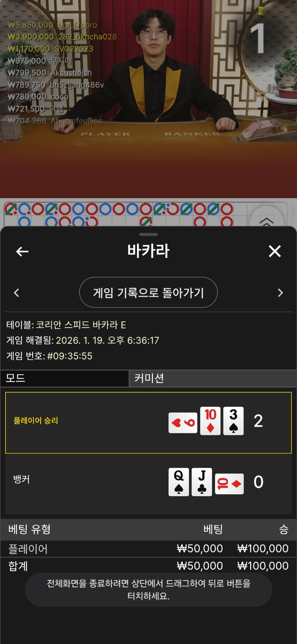Screen dimensions: 297x644
Task: Close the 바카라 history panel
Action: click(x=275, y=251)
